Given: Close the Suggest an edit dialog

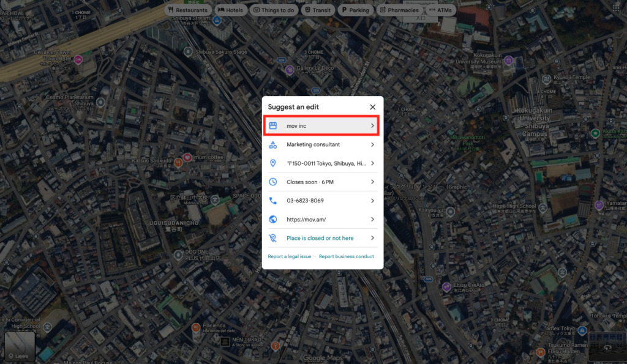Looking at the screenshot, I should tap(372, 107).
